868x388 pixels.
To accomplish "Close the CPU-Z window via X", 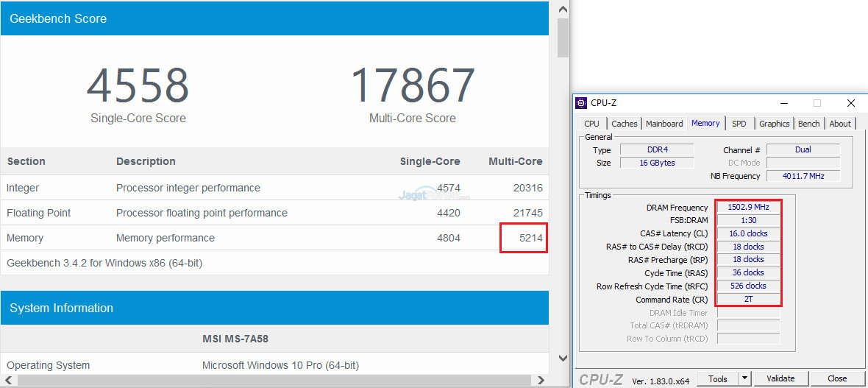I will point(851,103).
